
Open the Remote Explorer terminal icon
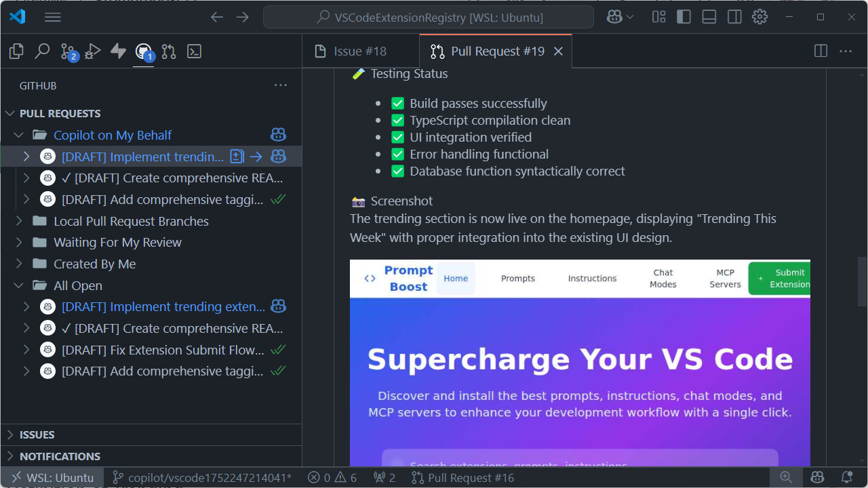[x=194, y=51]
